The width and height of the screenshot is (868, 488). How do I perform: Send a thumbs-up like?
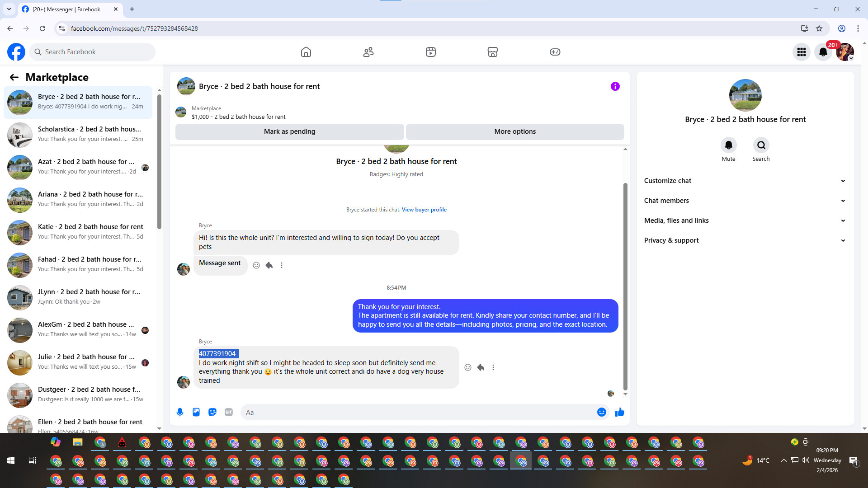click(619, 412)
